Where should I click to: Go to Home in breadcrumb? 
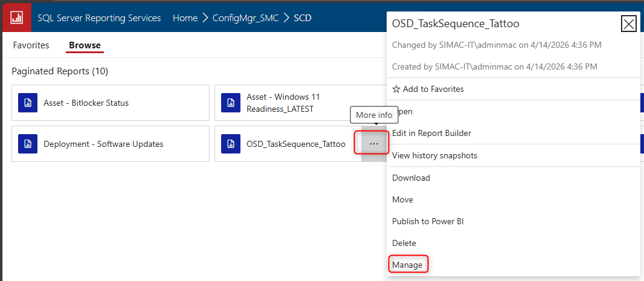click(185, 18)
